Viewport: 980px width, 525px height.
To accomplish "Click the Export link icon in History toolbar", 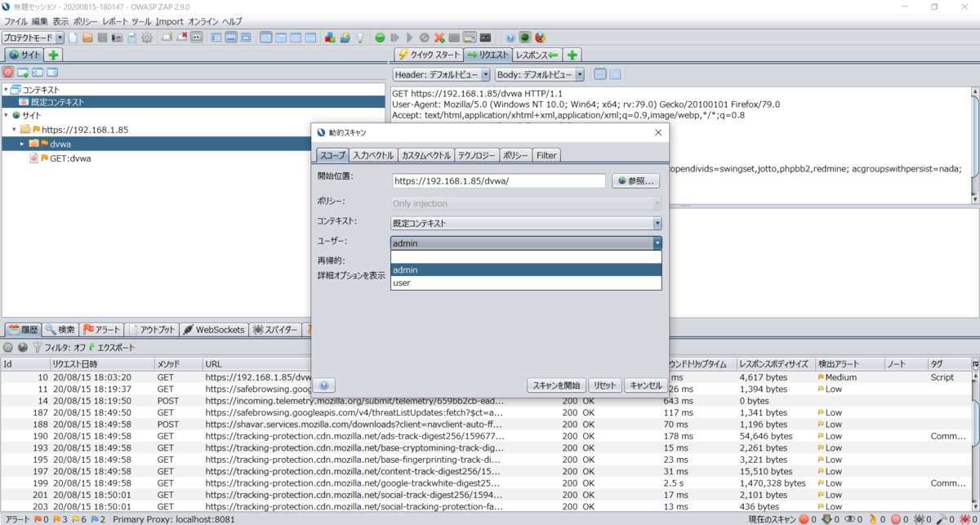I will (x=111, y=347).
